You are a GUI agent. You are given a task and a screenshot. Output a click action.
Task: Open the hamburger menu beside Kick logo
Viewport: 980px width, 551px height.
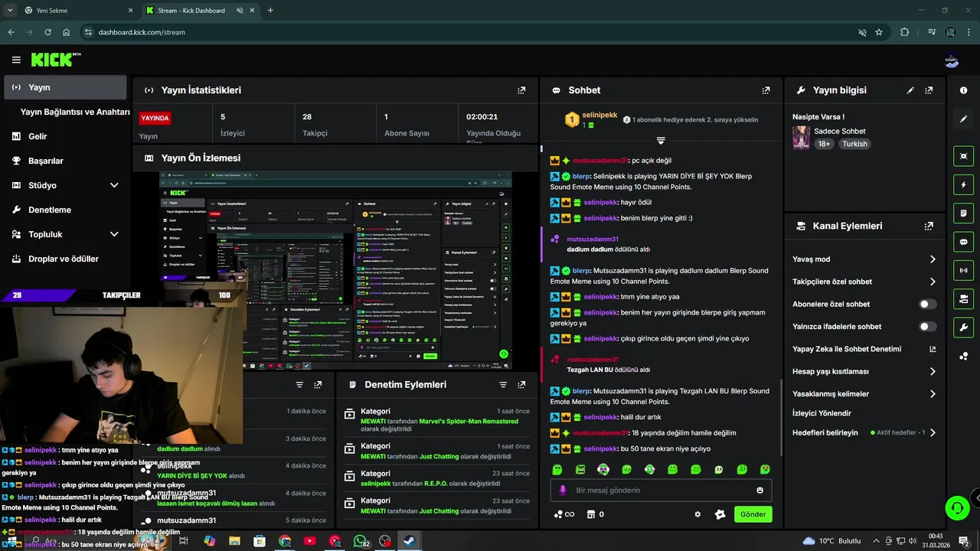click(x=16, y=60)
